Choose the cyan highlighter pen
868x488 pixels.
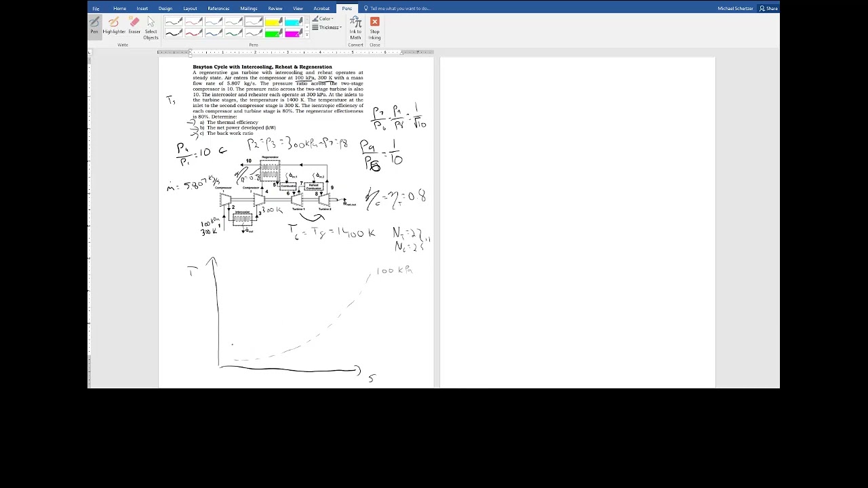[x=294, y=22]
